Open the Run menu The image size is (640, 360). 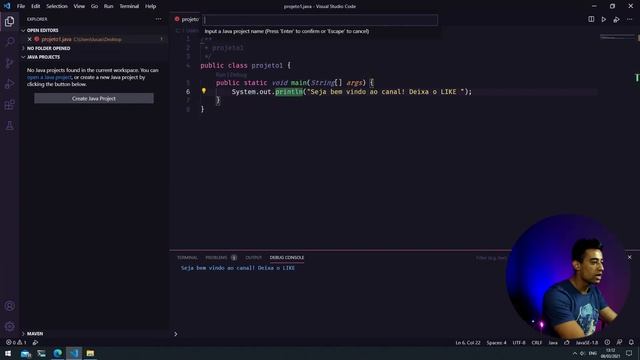(108, 6)
